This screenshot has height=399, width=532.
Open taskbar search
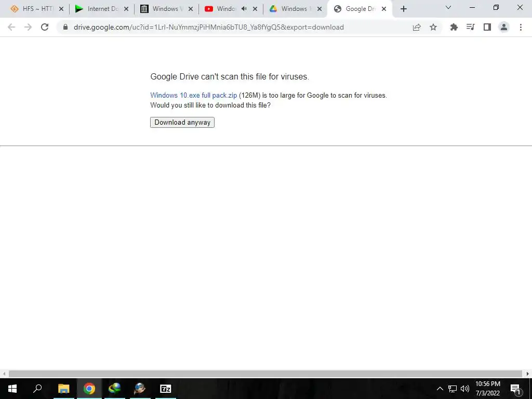[x=37, y=389]
